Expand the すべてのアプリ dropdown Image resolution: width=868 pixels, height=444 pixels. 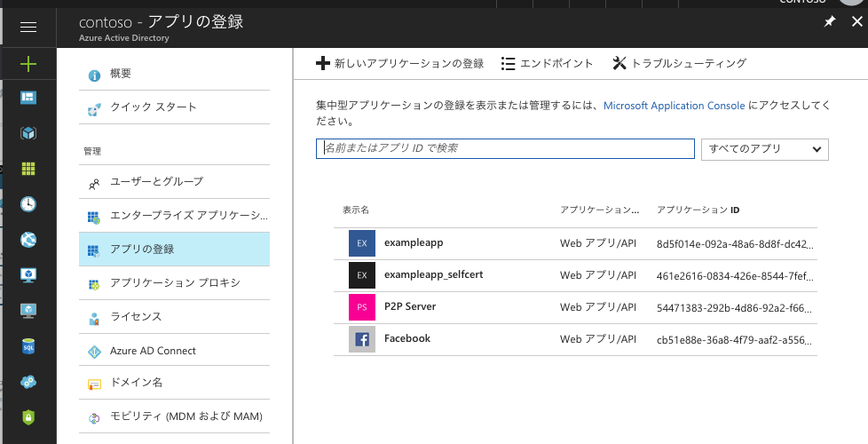pos(764,149)
